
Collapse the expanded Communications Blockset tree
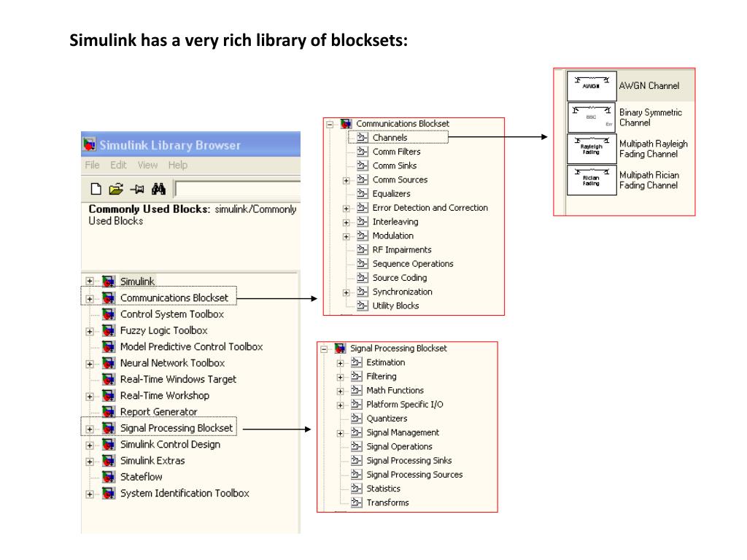click(330, 124)
